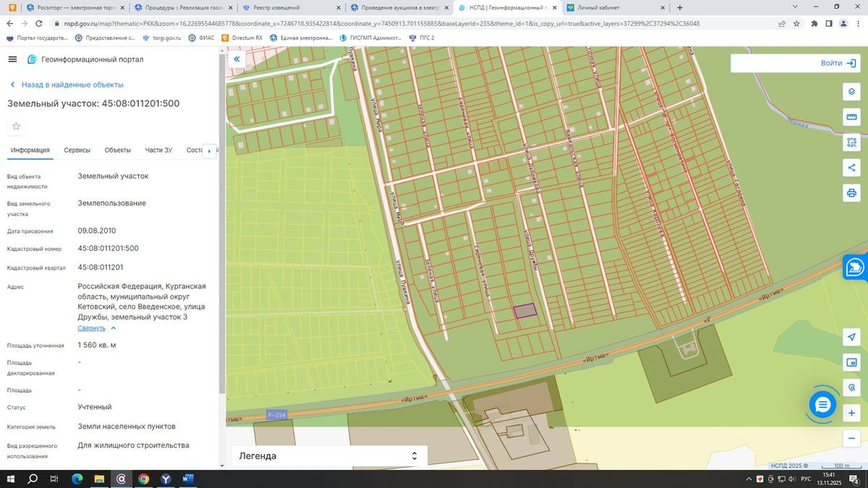Click the date value 09.08.2010

97,231
